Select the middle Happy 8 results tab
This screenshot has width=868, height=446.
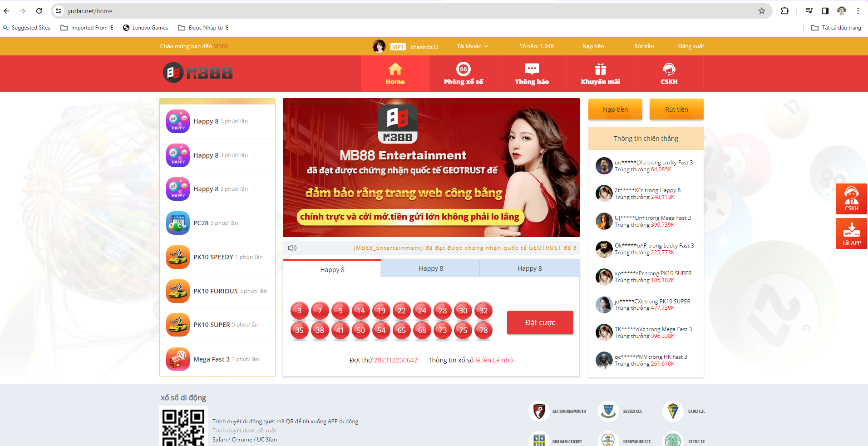431,268
